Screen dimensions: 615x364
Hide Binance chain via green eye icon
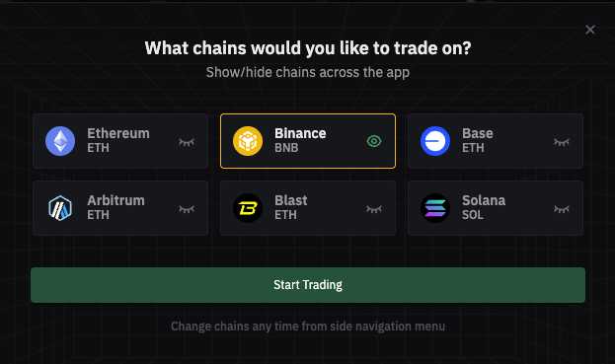point(374,141)
